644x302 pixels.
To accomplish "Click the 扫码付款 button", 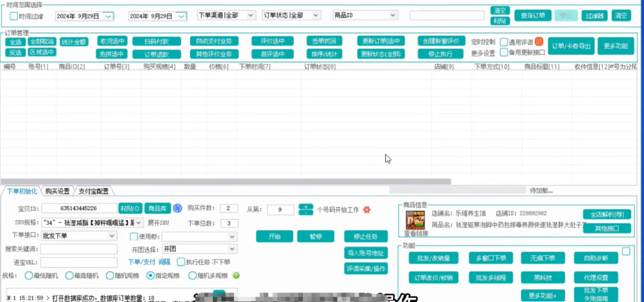I will pyautogui.click(x=156, y=42).
